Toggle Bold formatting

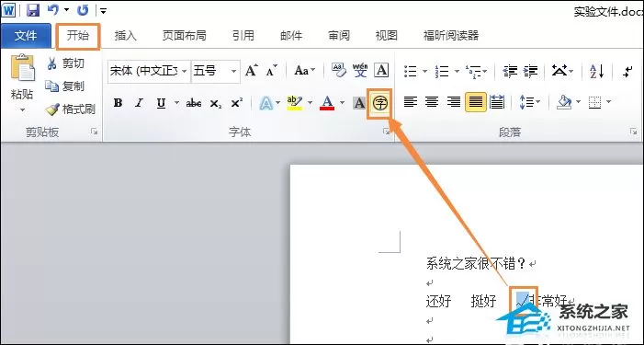click(118, 103)
